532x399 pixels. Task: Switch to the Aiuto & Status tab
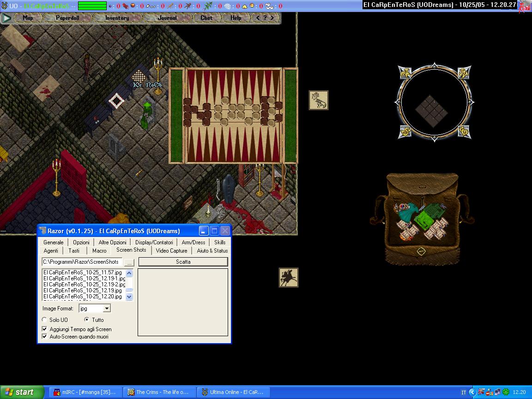(x=212, y=251)
